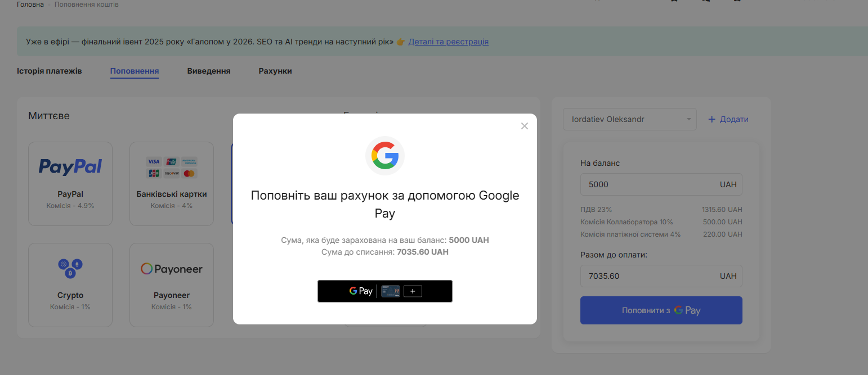
Task: Choose the Банківські картки card logos
Action: pos(172,167)
